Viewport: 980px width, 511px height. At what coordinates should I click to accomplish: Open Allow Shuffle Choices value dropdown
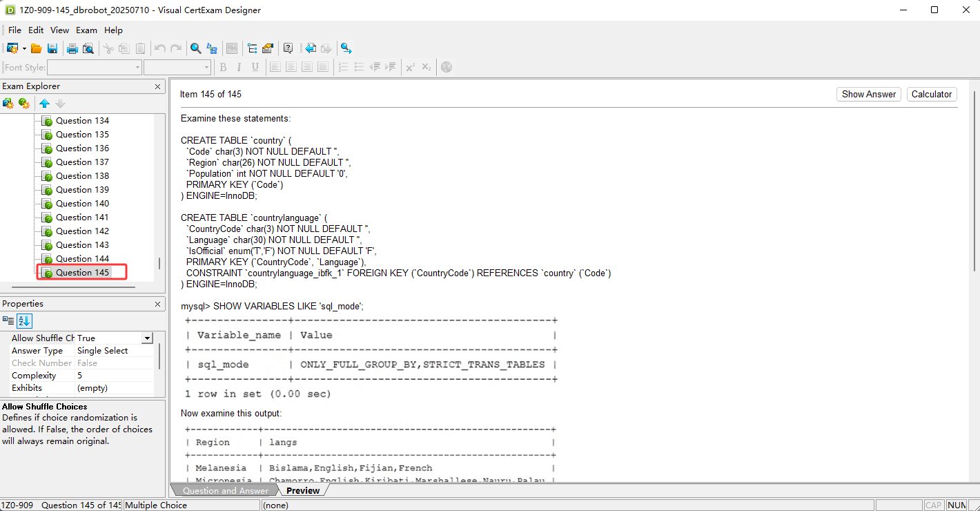tap(147, 338)
